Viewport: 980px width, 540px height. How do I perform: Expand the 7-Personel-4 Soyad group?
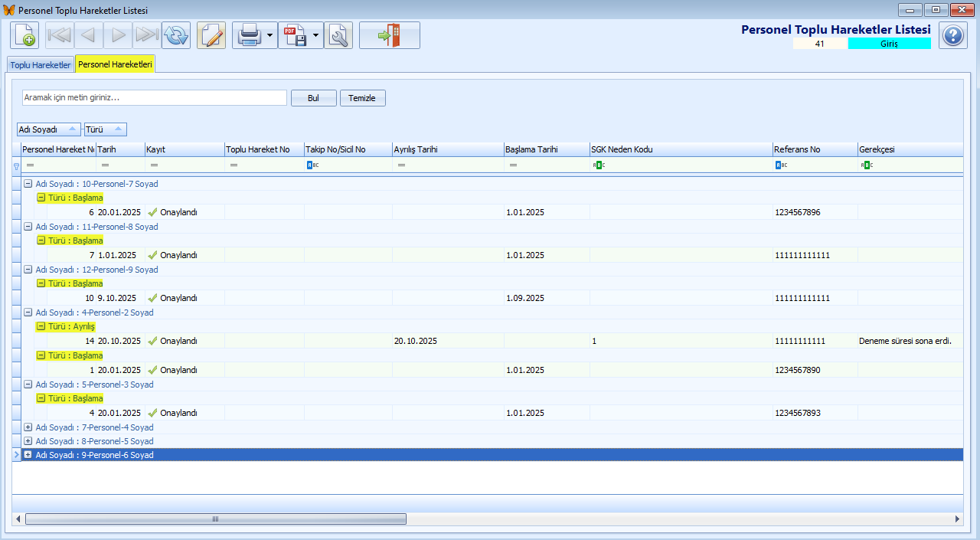tap(28, 427)
